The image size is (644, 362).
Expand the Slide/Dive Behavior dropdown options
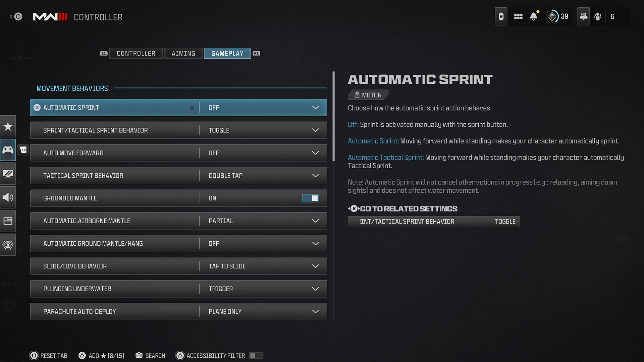(x=315, y=266)
